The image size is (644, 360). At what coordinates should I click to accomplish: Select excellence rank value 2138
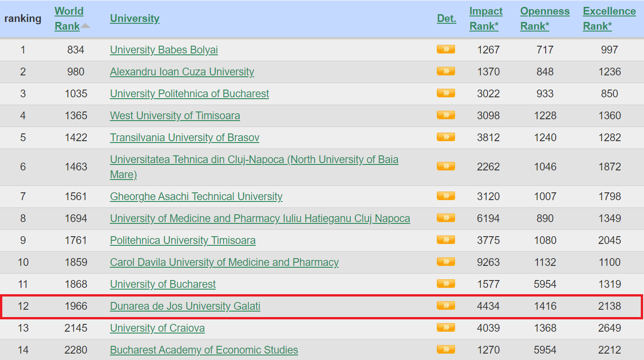pos(610,306)
